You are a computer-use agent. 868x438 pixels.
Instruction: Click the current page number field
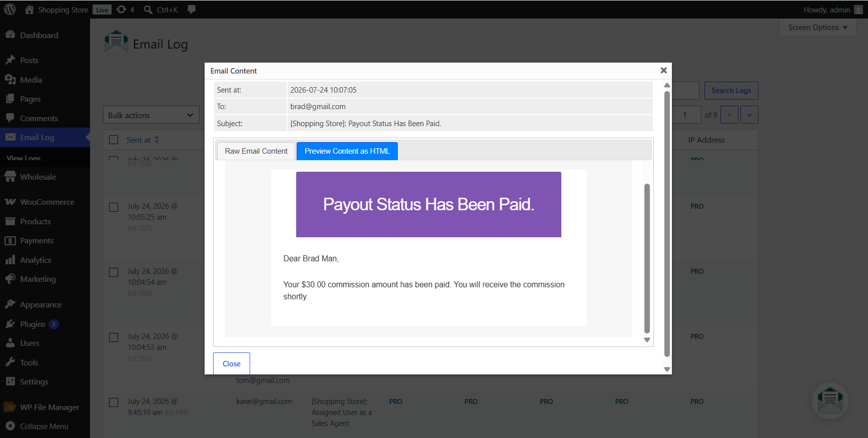[x=685, y=115]
